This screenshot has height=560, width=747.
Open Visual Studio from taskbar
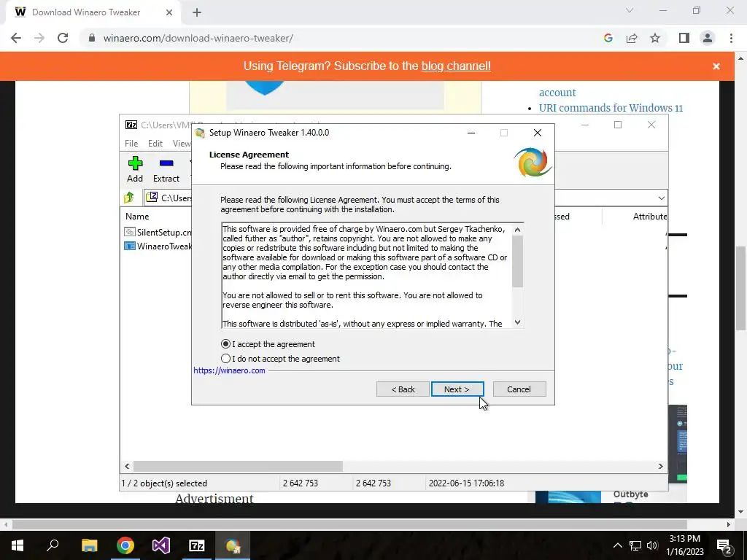pyautogui.click(x=161, y=545)
